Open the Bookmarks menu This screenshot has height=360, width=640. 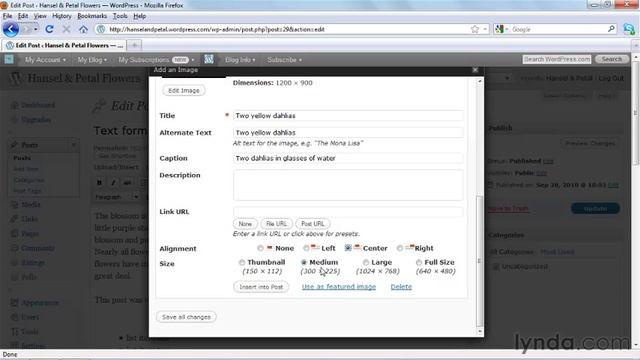point(92,16)
